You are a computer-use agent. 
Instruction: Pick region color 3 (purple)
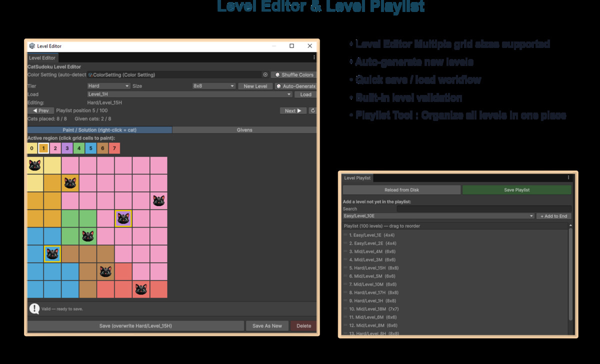point(67,148)
